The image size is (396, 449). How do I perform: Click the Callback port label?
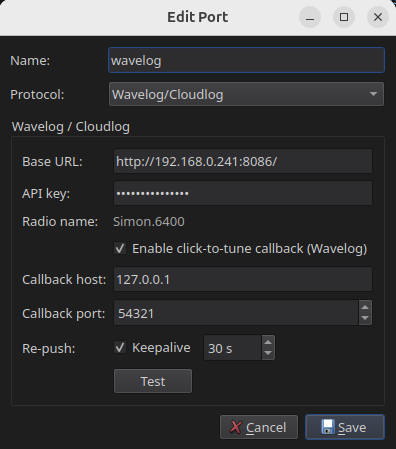(x=64, y=314)
